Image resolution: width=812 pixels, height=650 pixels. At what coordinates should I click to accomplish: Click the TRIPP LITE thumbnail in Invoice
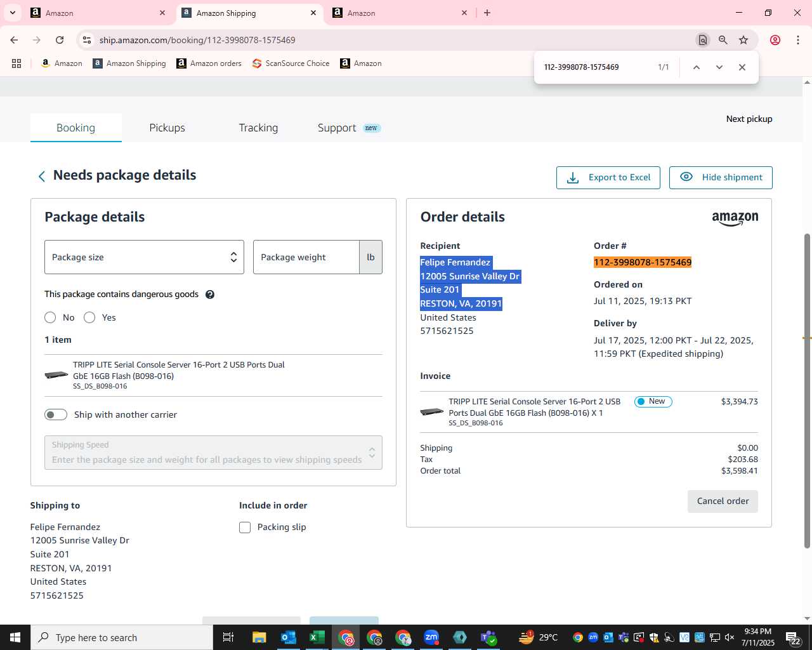[x=432, y=411]
